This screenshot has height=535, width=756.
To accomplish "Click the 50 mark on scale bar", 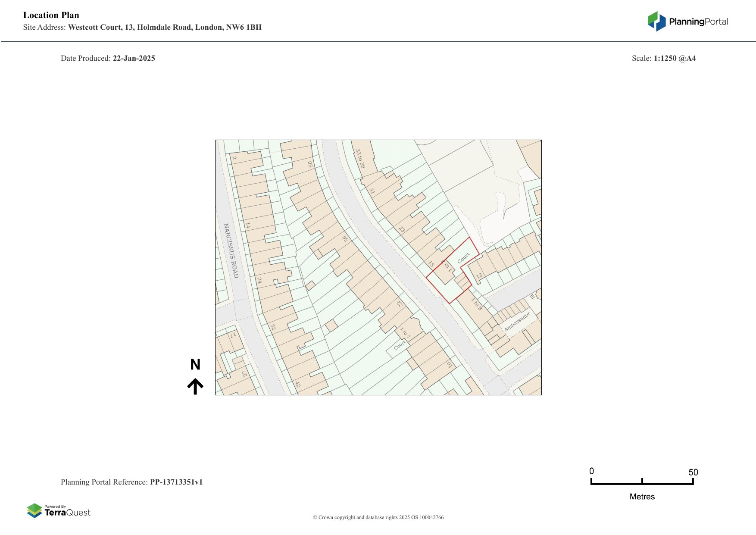I will (693, 472).
